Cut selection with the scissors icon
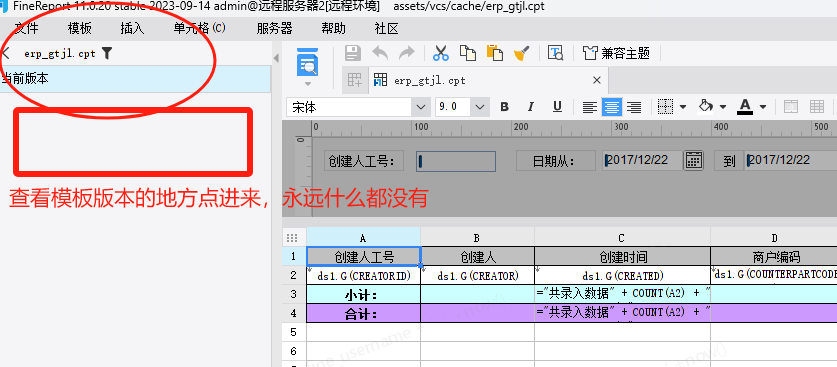 441,53
